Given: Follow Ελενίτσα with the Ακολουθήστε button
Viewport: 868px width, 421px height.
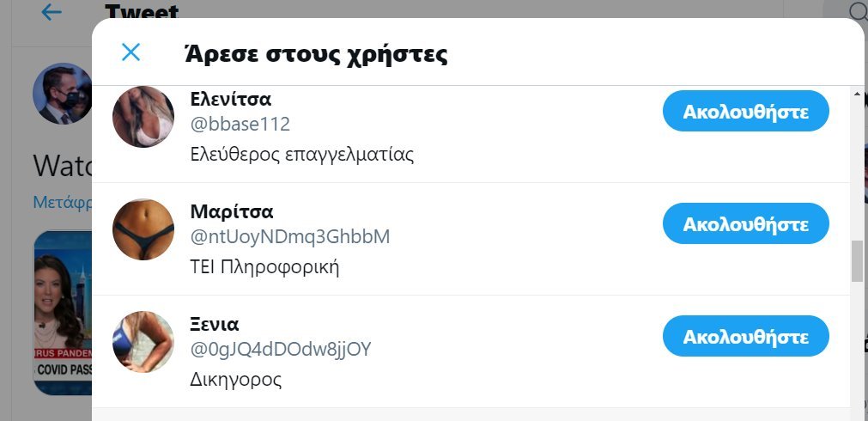Looking at the screenshot, I should click(x=745, y=112).
